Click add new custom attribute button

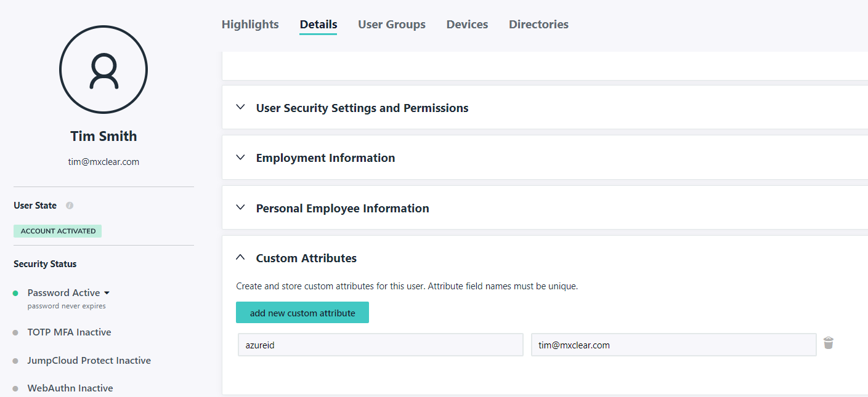[x=302, y=313]
